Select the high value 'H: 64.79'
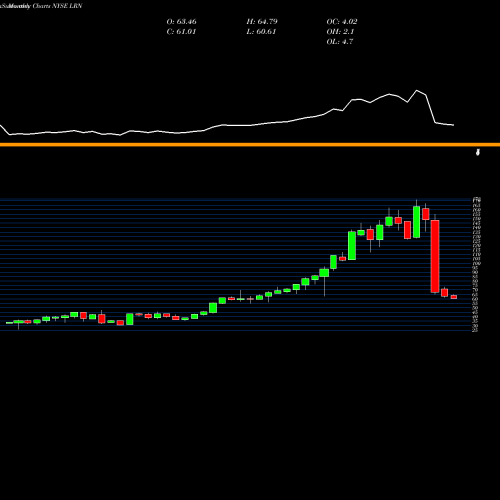Screen dimensions: 500x500 [262, 22]
